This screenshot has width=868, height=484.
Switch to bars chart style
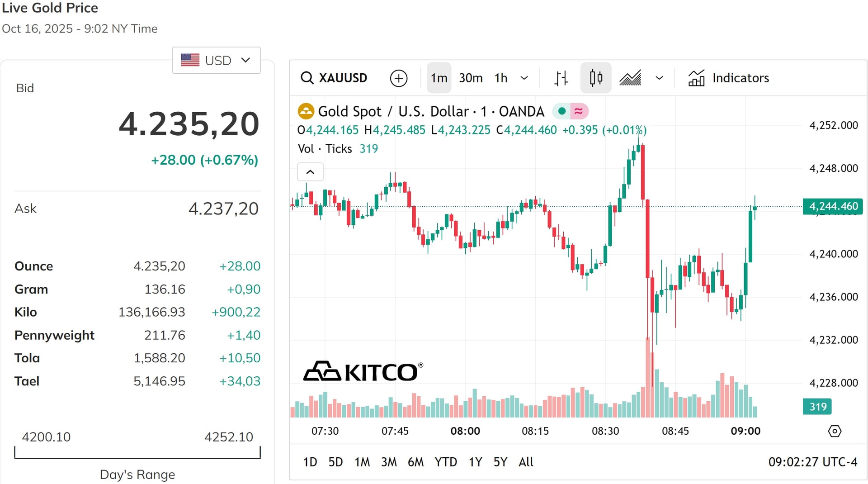click(561, 78)
